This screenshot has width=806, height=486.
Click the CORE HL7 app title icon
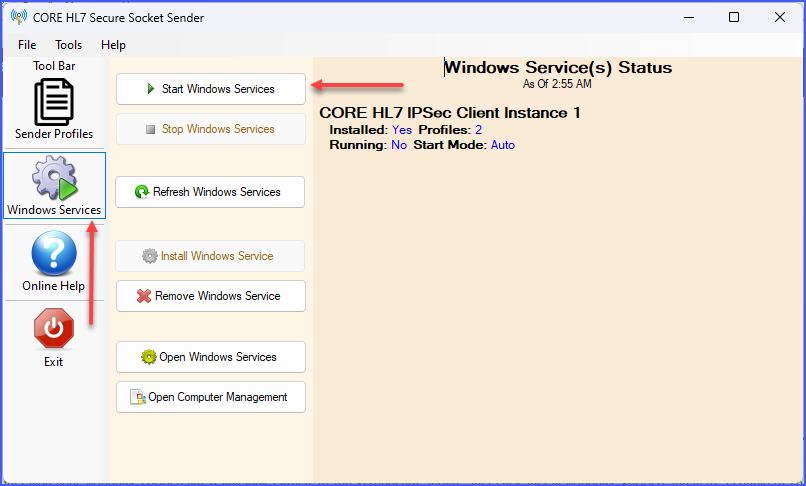(x=19, y=17)
